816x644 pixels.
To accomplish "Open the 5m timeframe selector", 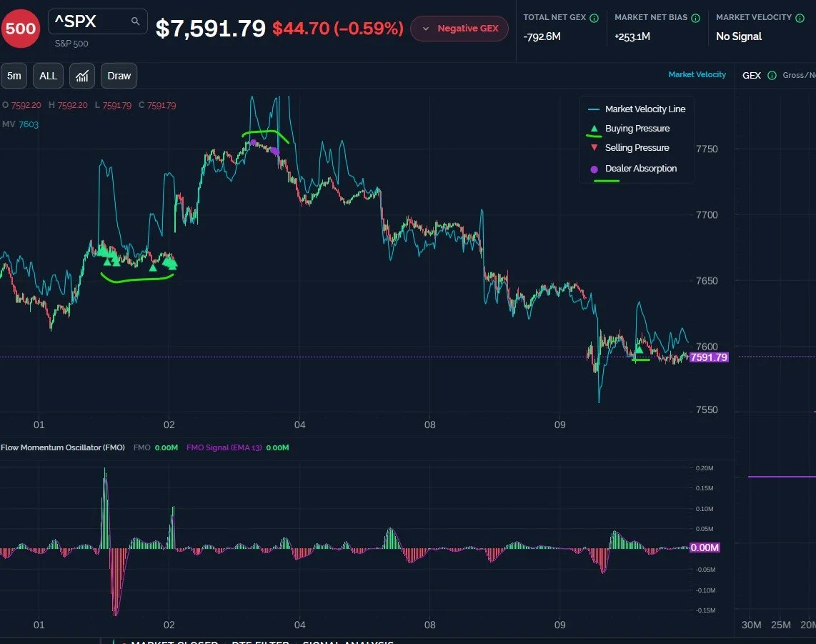I will click(14, 76).
